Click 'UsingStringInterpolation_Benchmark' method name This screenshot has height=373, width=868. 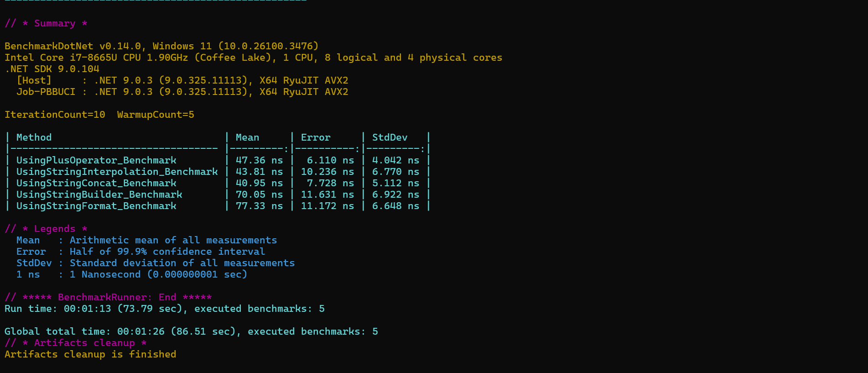117,172
